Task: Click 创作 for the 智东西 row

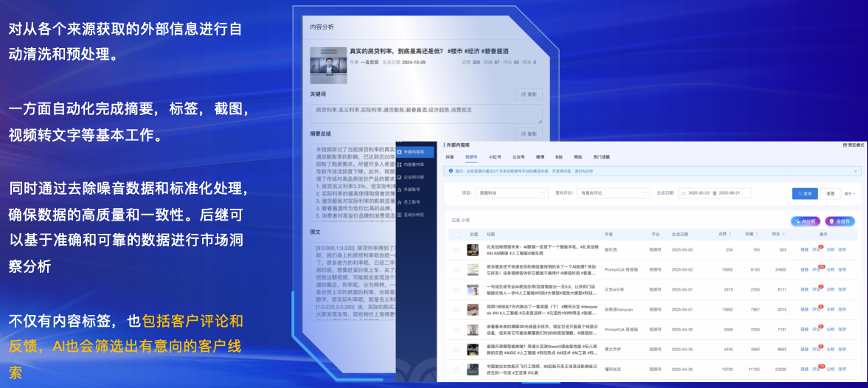Action: [842, 250]
